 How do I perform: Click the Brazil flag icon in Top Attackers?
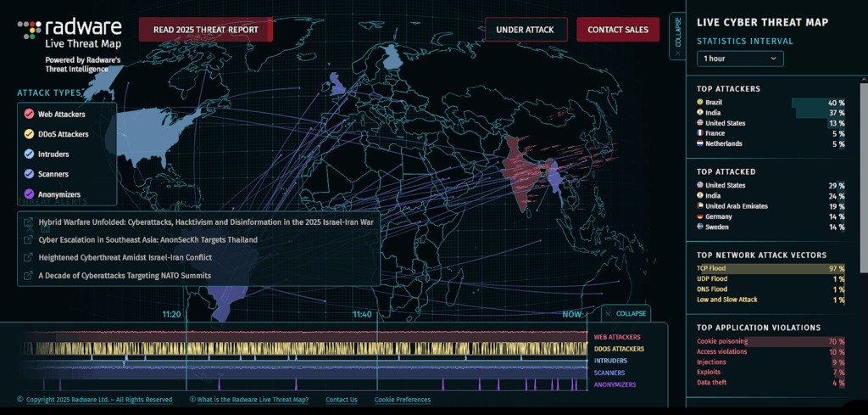click(x=699, y=103)
